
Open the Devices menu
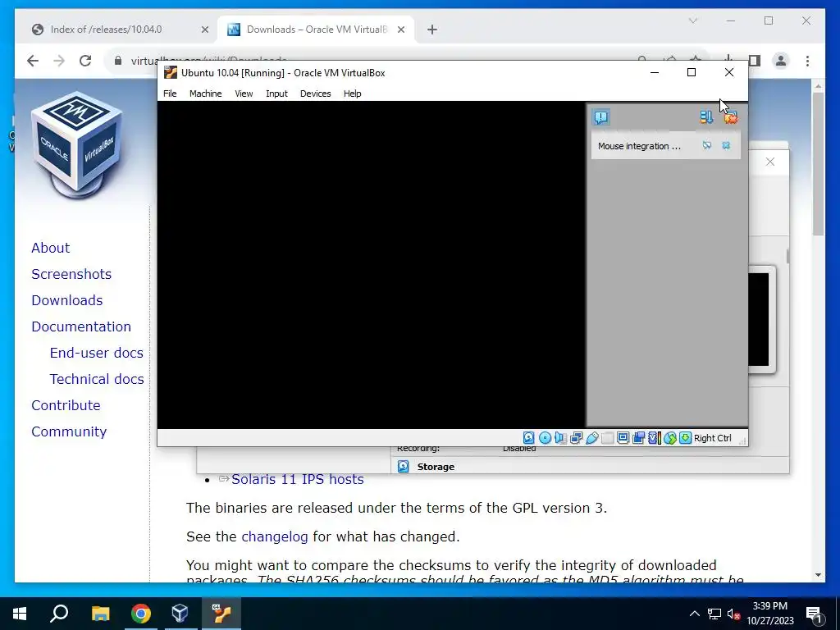coord(315,94)
